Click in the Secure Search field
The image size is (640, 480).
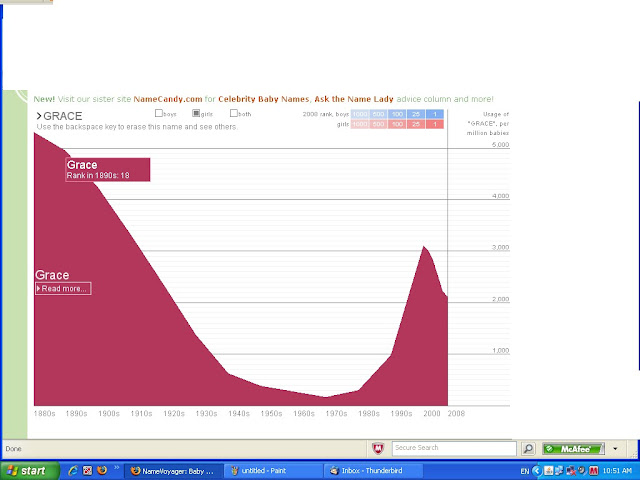[x=454, y=448]
